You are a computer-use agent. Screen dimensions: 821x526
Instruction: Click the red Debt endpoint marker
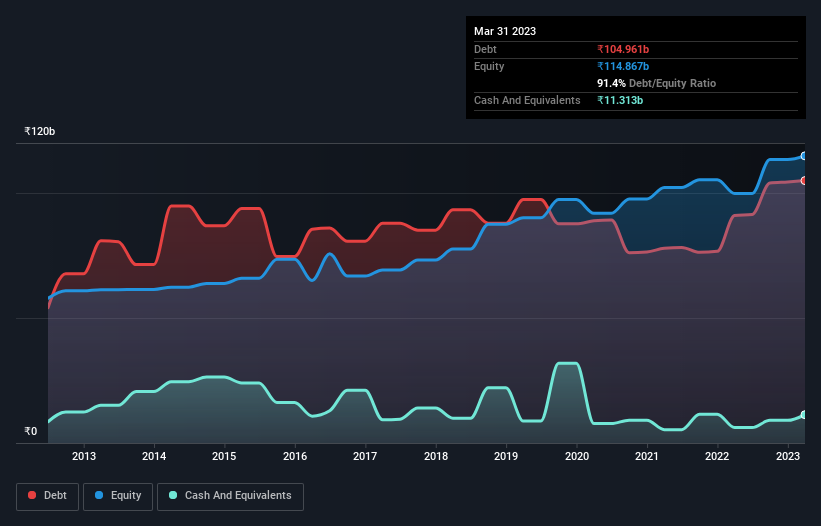pyautogui.click(x=804, y=181)
